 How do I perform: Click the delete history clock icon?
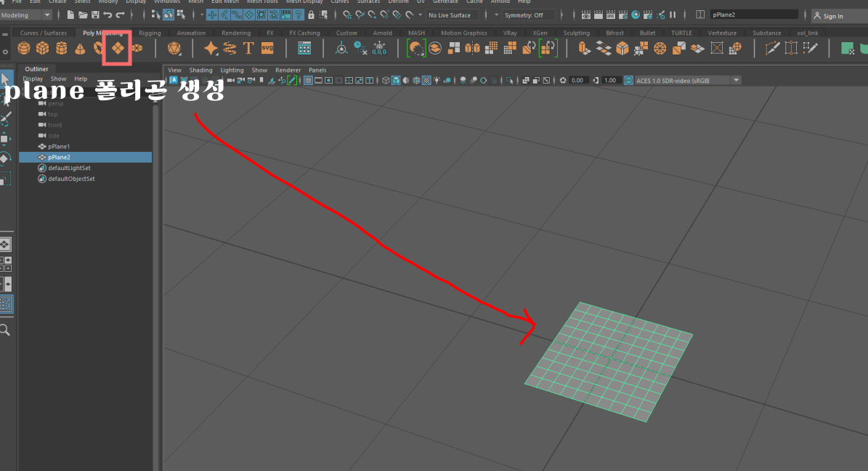[x=360, y=49]
